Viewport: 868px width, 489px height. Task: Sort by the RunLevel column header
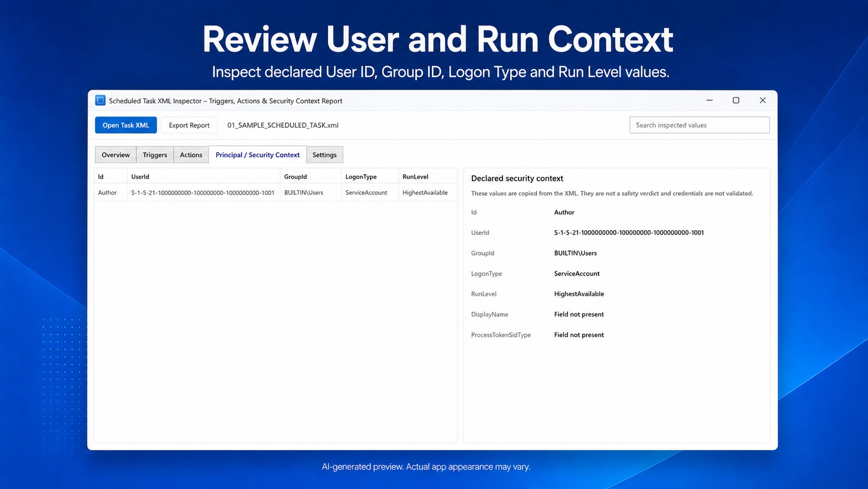pos(428,177)
